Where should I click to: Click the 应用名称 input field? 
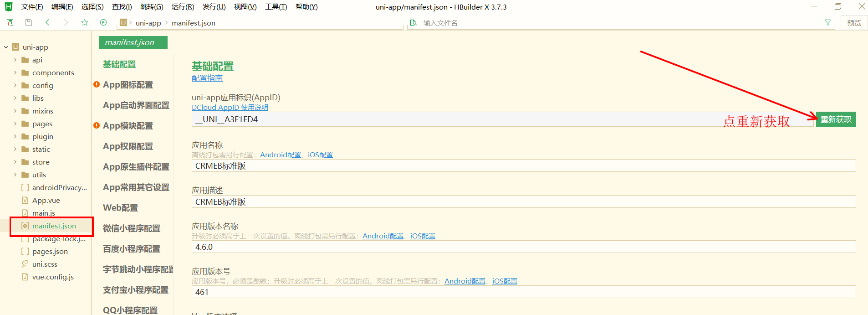[524, 165]
